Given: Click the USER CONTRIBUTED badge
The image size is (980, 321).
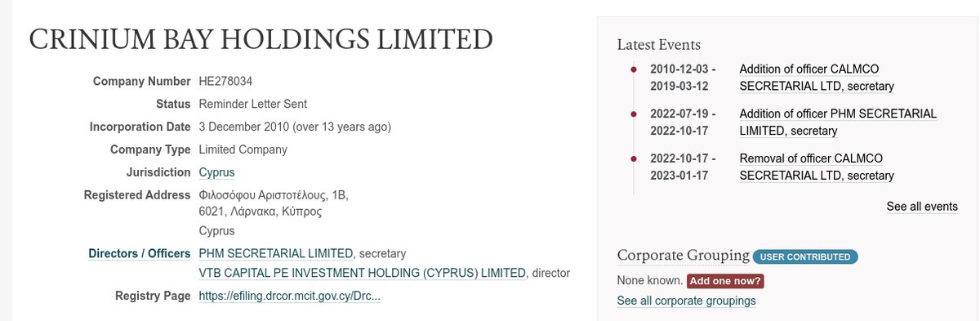Looking at the screenshot, I should pyautogui.click(x=805, y=256).
